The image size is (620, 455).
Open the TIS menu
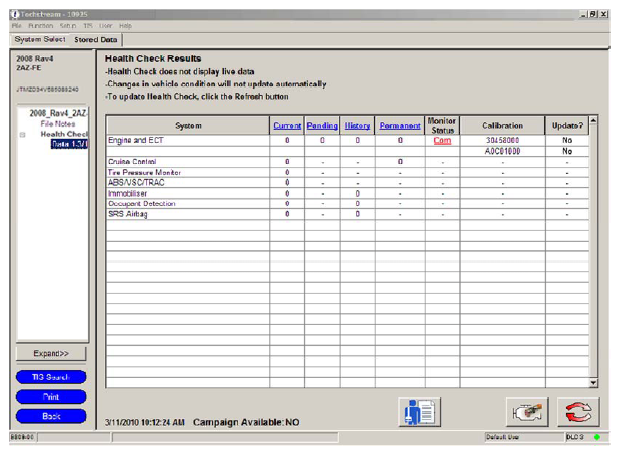(88, 26)
